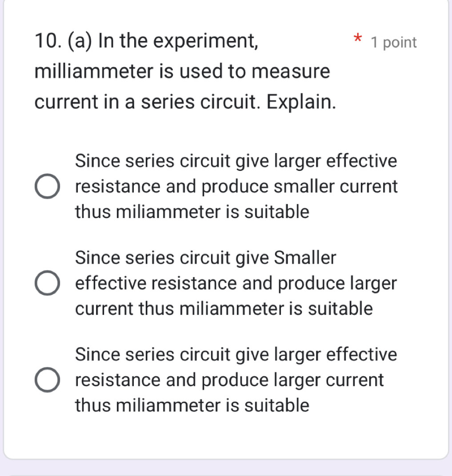
Task: Click the 'milliammeter is used to measure' line
Action: point(182,72)
